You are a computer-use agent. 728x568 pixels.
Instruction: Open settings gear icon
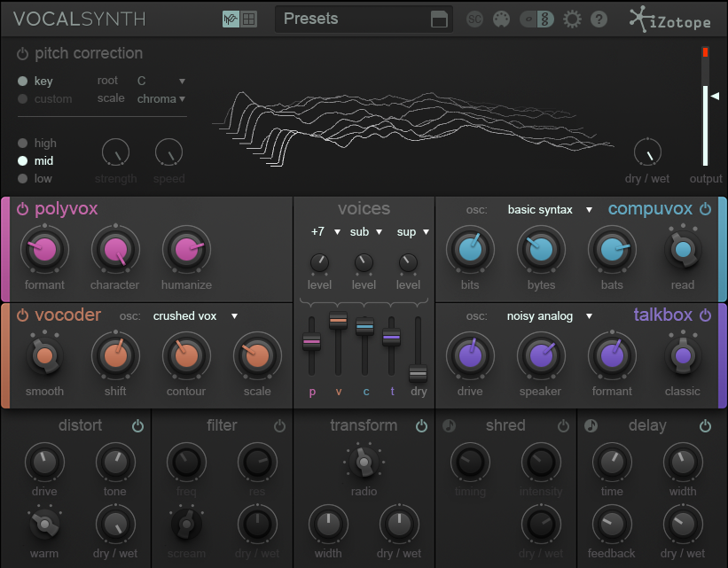(572, 19)
